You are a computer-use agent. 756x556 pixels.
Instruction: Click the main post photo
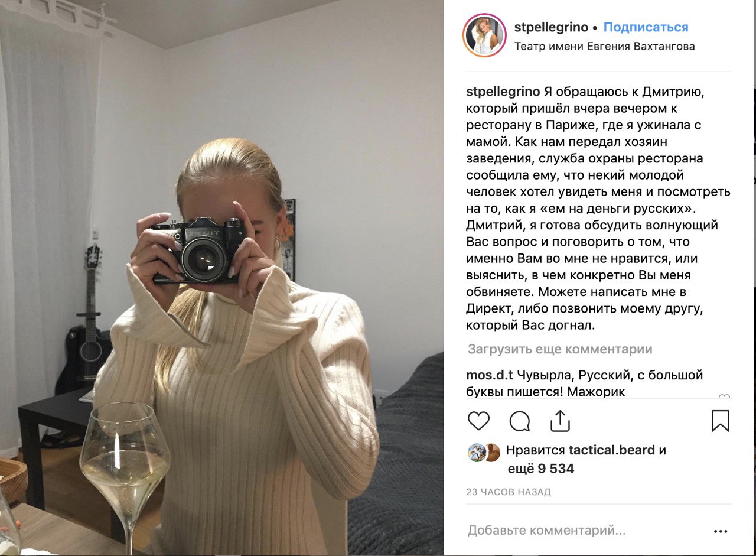(221, 278)
